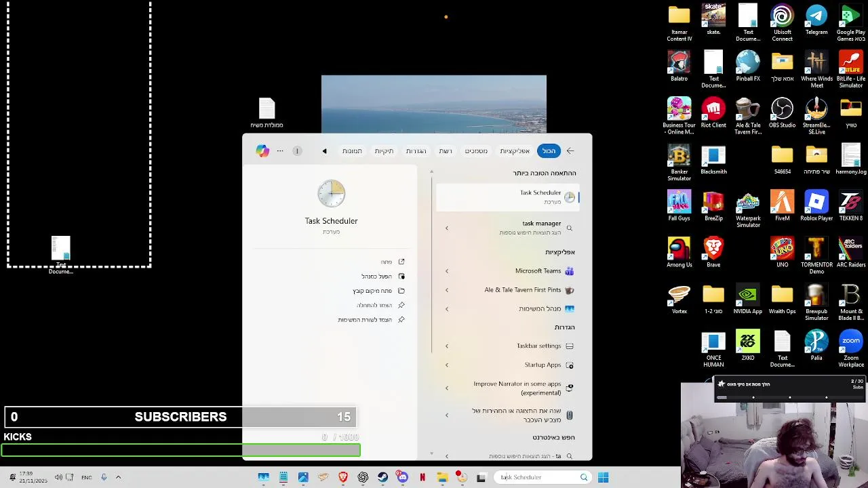Click the back arrow in search panel
The height and width of the screenshot is (488, 868).
pyautogui.click(x=570, y=150)
